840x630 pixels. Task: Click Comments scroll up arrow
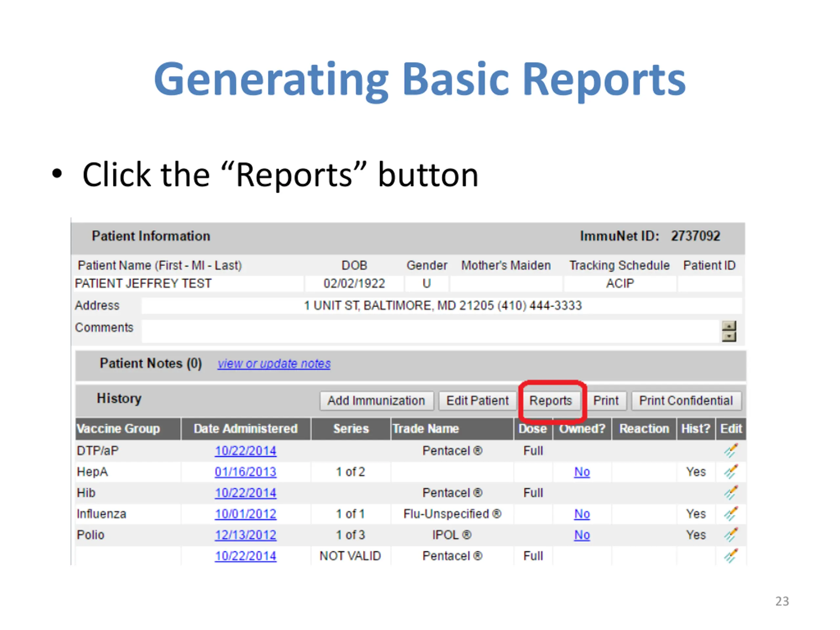(729, 326)
